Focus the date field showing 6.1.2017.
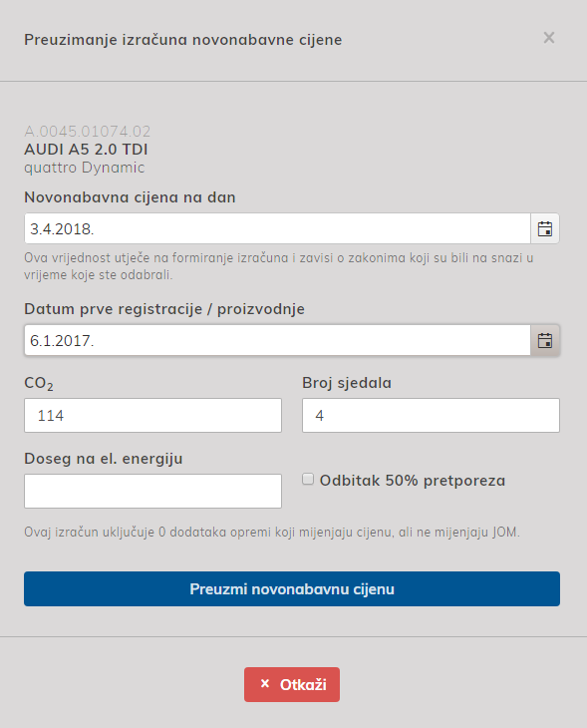This screenshot has height=728, width=587. (277, 340)
